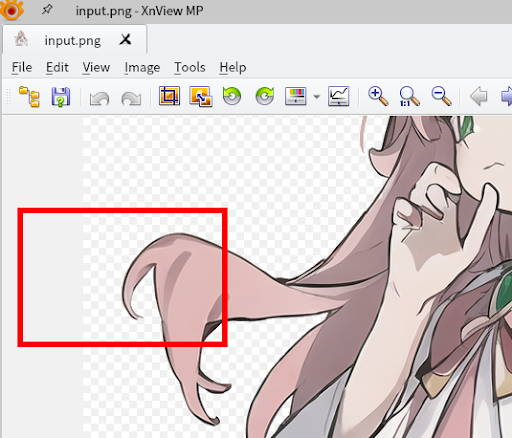Open the color adjustment icon

coord(296,96)
